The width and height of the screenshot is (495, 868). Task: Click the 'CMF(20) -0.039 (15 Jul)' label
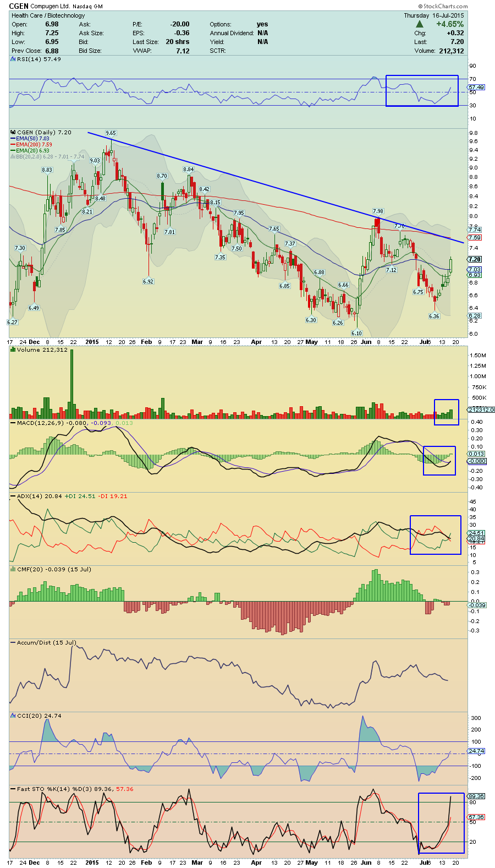point(54,569)
